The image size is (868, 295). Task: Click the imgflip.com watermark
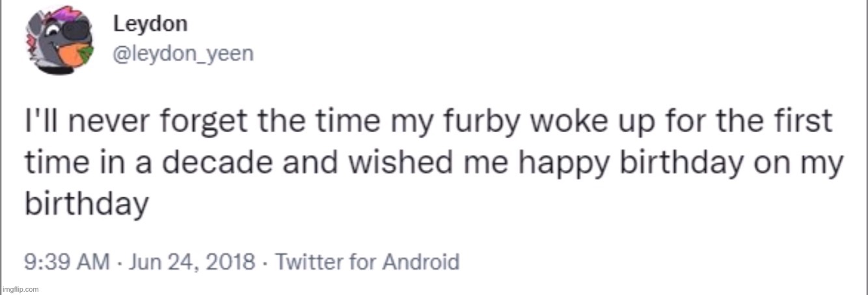20,288
